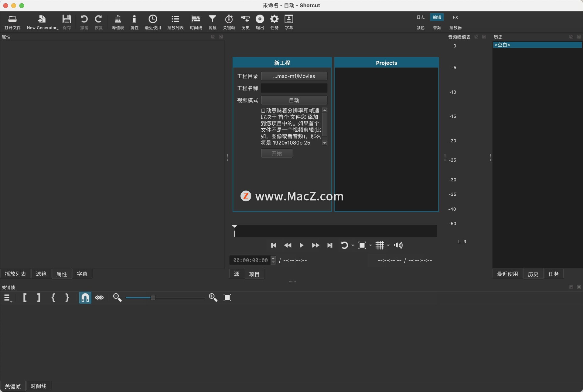Click the 撤销 undo icon
Viewport: 583px width, 392px height.
coord(84,22)
